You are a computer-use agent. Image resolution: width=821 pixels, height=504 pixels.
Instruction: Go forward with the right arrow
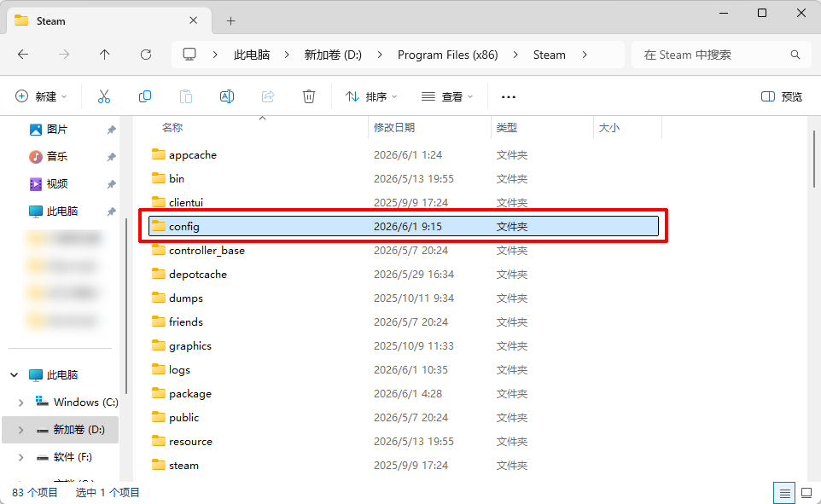pos(64,55)
